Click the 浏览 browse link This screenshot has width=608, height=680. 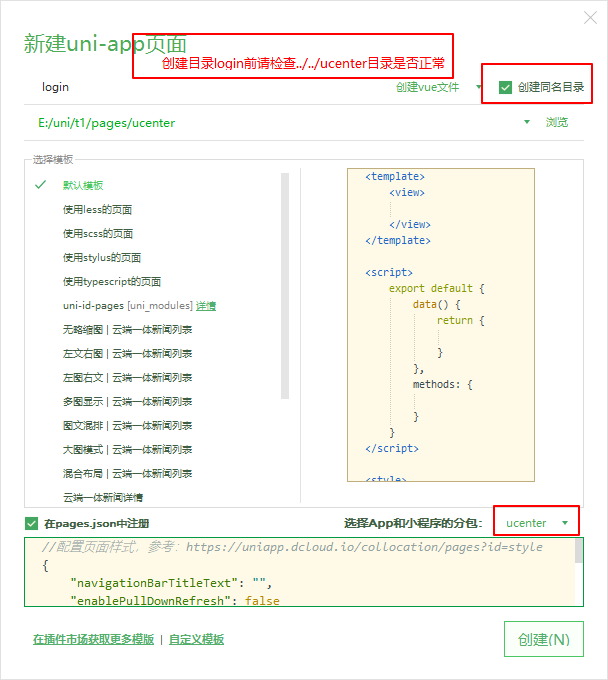(557, 122)
